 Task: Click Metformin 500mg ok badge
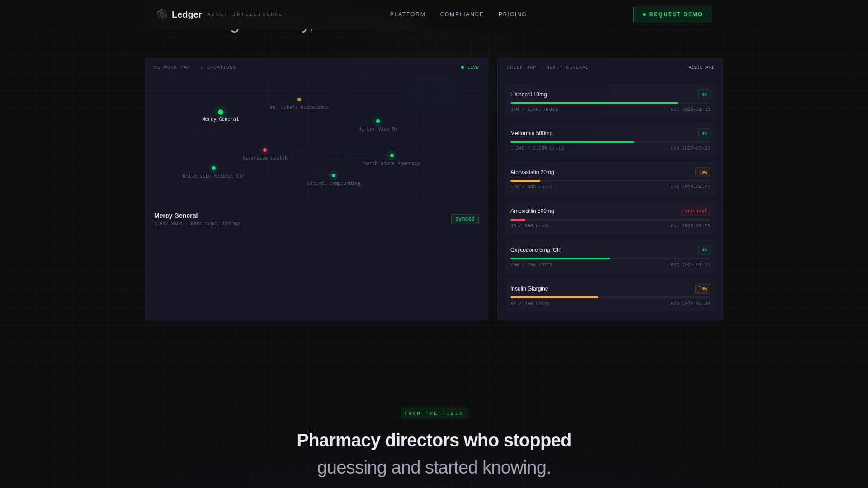click(704, 133)
